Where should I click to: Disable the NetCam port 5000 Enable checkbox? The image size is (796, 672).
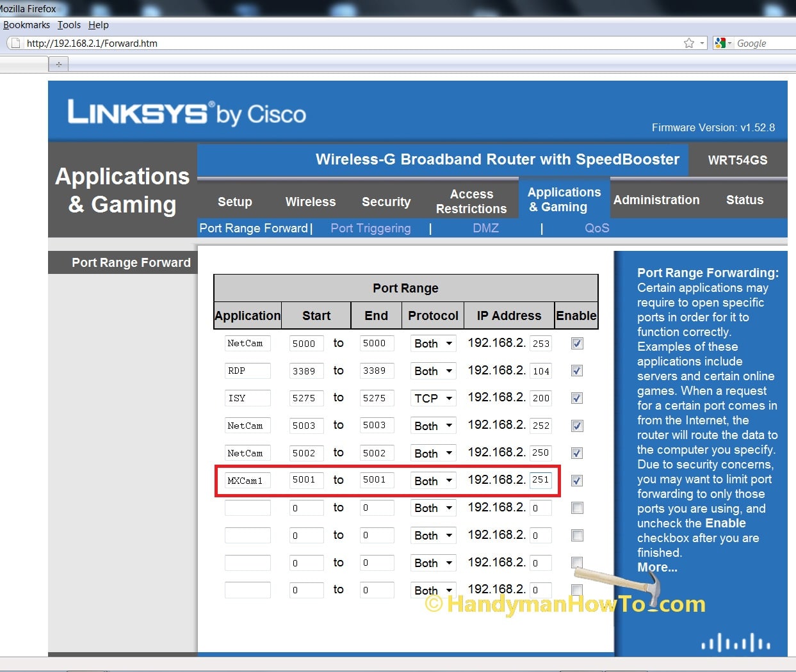(577, 344)
